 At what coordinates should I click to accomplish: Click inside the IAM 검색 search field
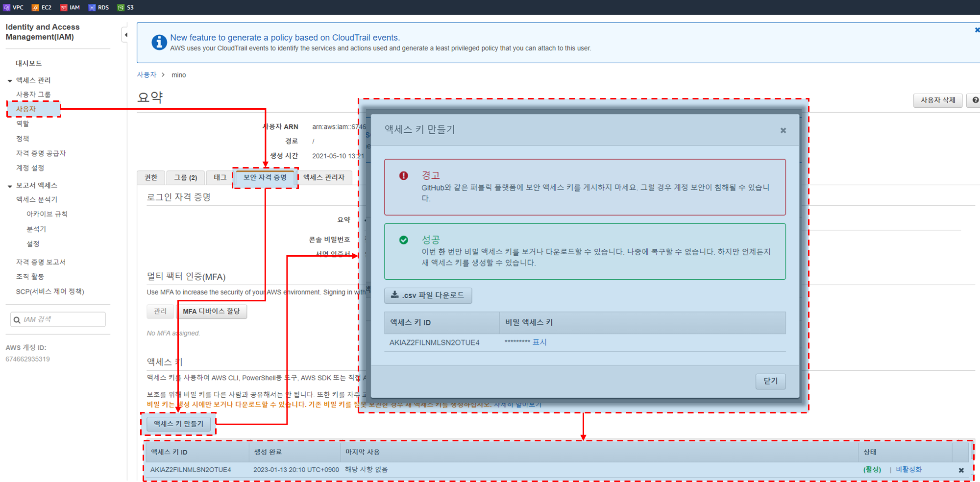click(59, 319)
